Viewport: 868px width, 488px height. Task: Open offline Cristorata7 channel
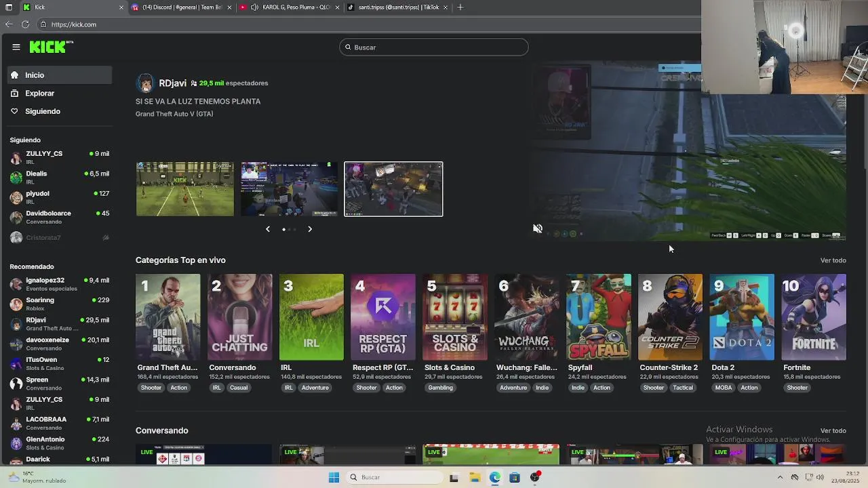point(60,237)
